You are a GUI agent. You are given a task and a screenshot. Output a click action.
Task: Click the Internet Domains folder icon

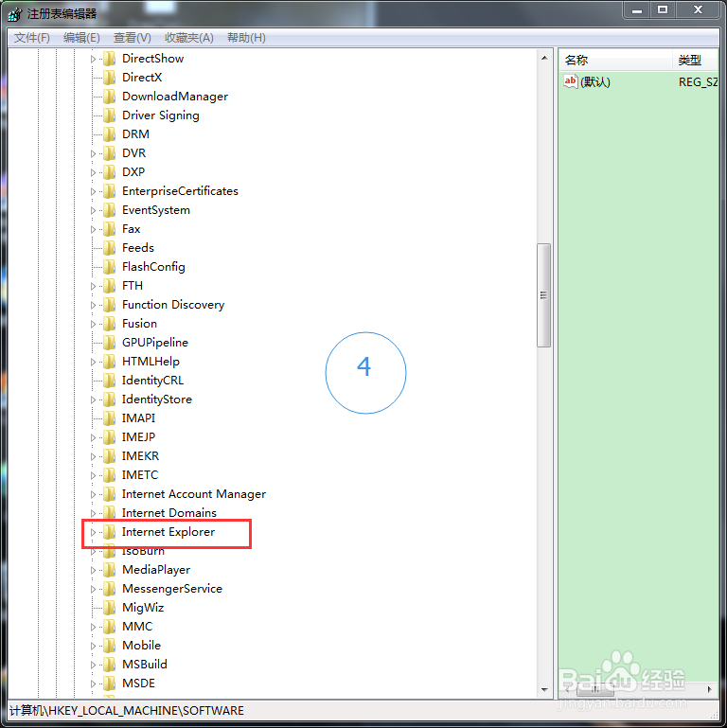[109, 513]
